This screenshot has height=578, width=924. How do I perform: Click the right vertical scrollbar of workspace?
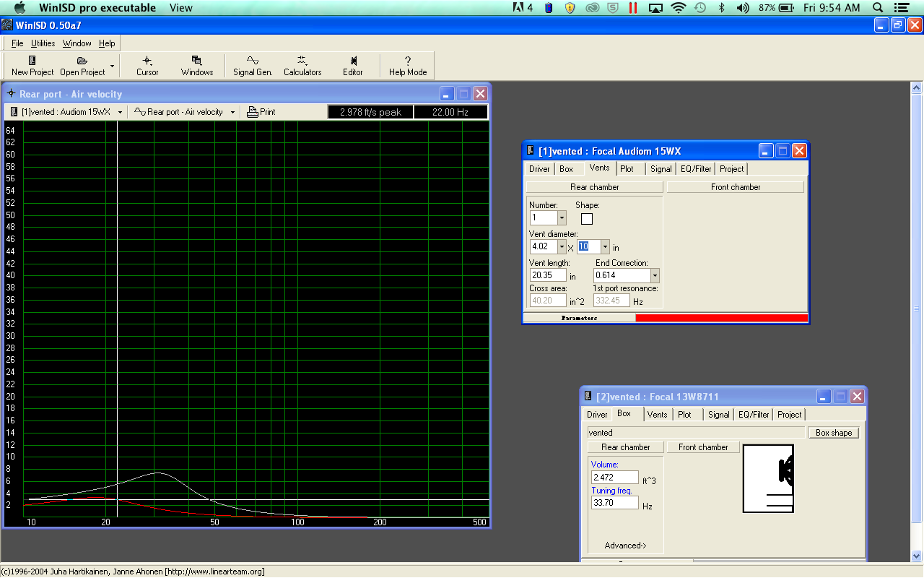point(917,322)
